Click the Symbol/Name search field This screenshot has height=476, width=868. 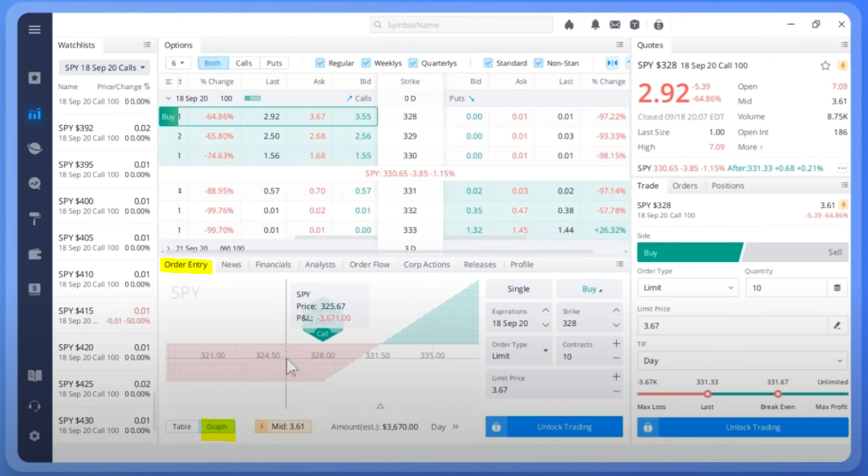click(461, 24)
